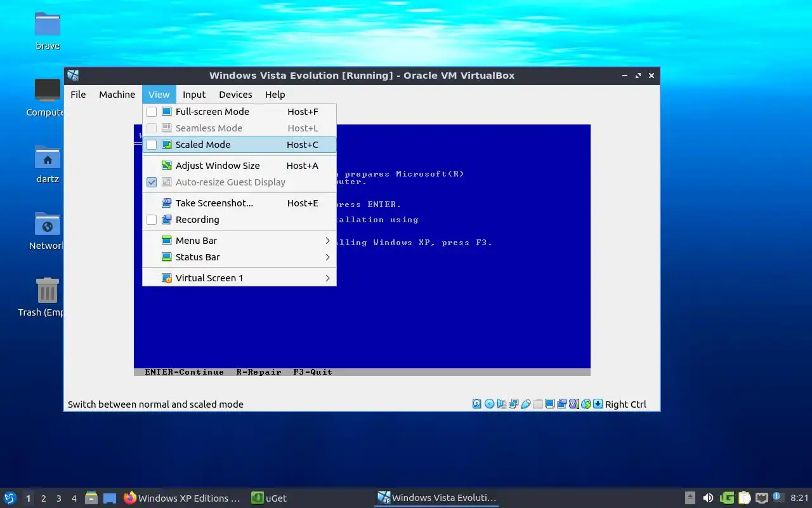The image size is (812, 508).
Task: Click the ENTER=Continue text in guest screen
Action: (x=184, y=372)
